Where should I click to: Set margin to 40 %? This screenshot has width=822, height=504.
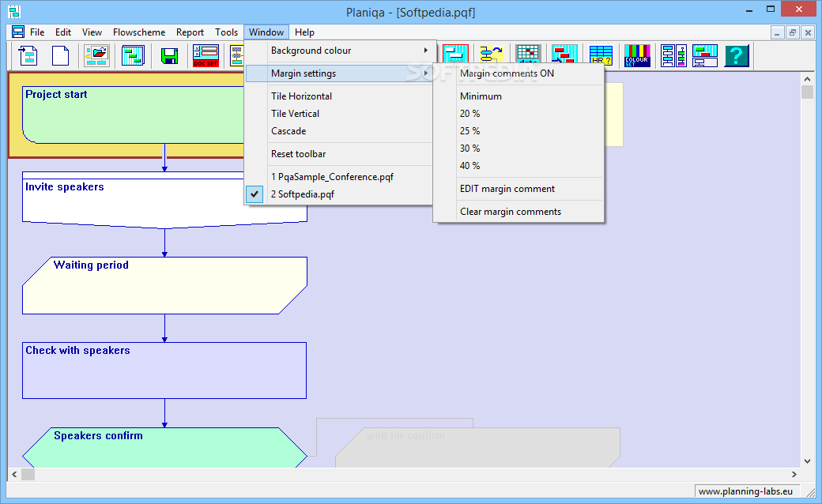pos(518,166)
